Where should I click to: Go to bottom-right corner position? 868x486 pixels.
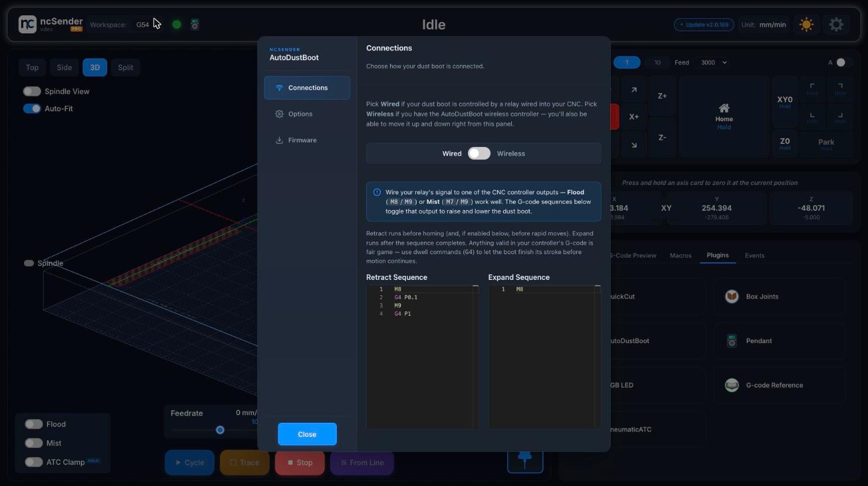840,117
